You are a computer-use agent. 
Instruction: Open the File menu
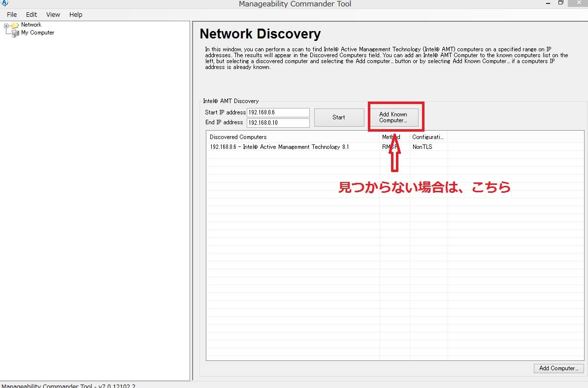click(x=12, y=15)
